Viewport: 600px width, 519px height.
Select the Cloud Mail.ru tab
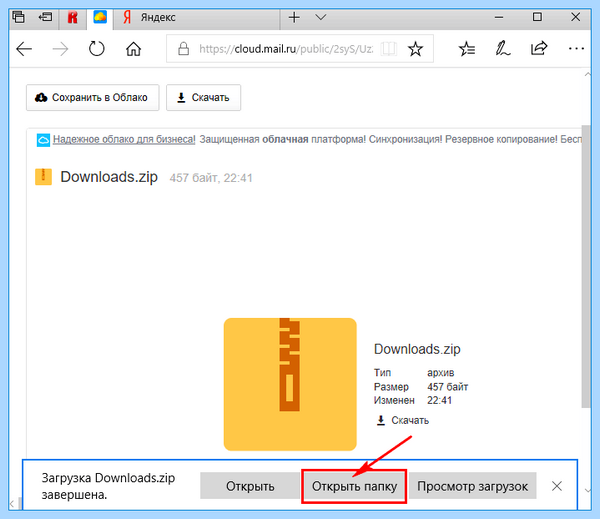pos(100,17)
